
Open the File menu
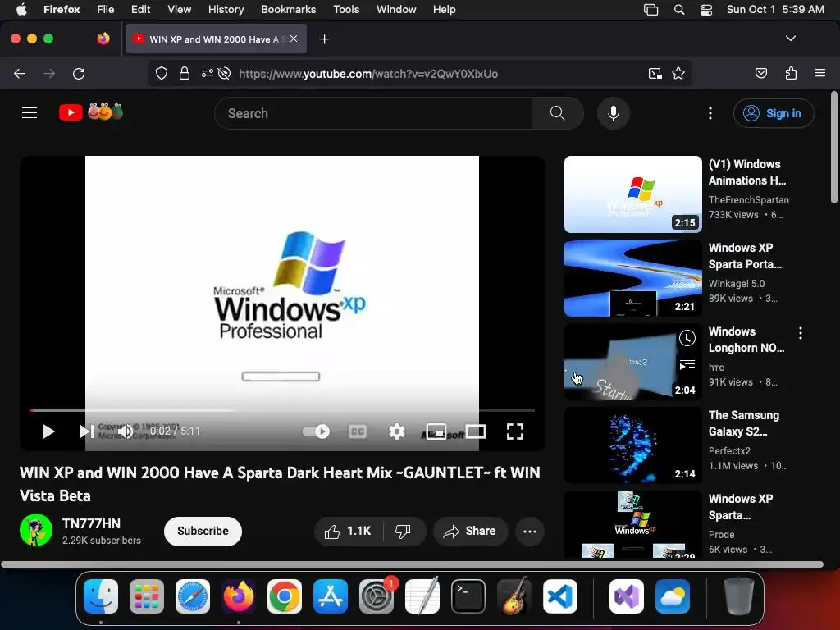106,9
